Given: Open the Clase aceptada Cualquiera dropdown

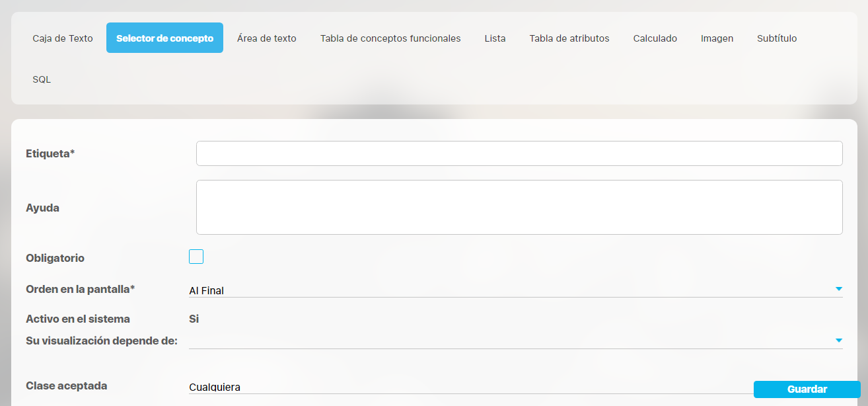Looking at the screenshot, I should coord(462,387).
